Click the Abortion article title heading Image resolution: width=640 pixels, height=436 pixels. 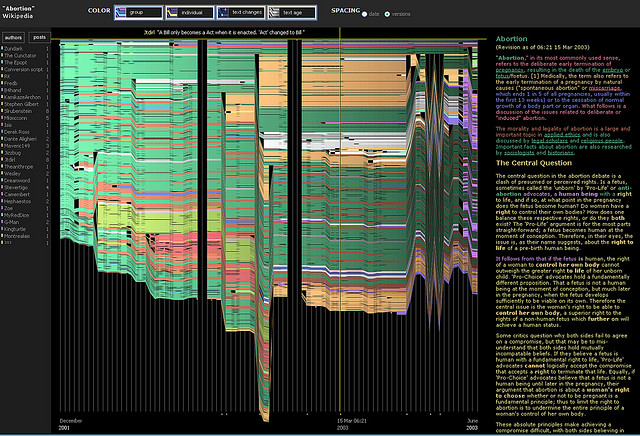pos(511,39)
